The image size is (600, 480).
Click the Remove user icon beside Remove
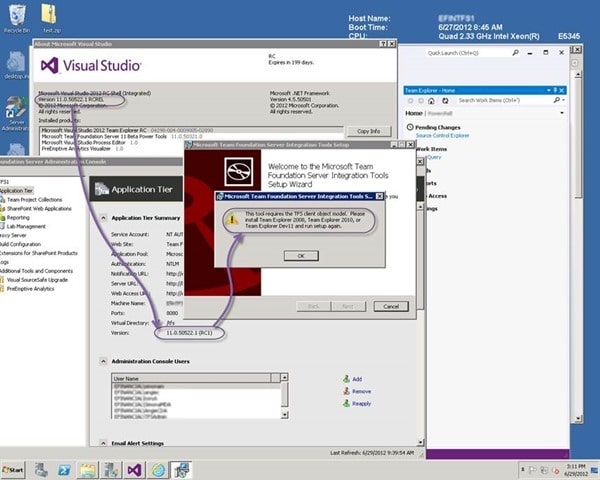[x=346, y=391]
